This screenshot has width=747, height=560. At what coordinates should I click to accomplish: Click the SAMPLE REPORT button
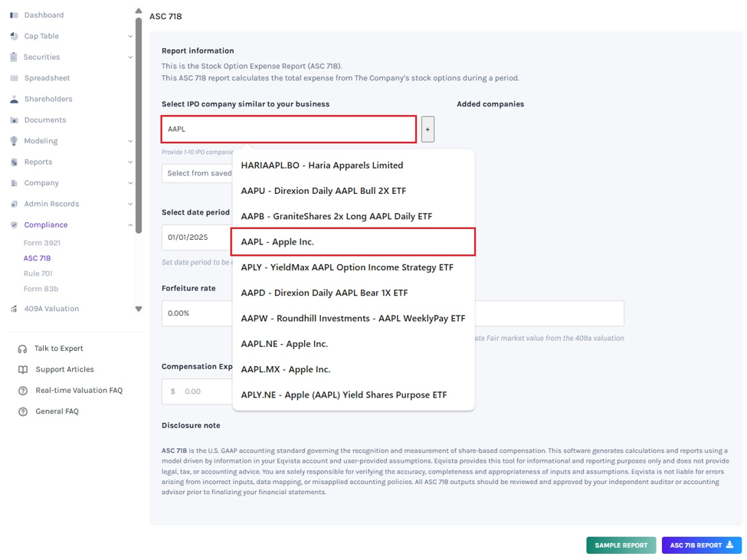coord(621,545)
